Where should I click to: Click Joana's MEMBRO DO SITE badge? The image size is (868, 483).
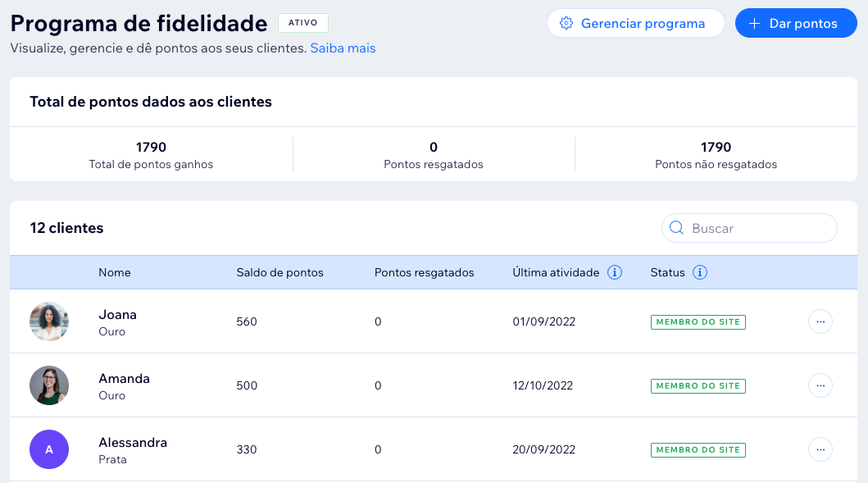(698, 322)
